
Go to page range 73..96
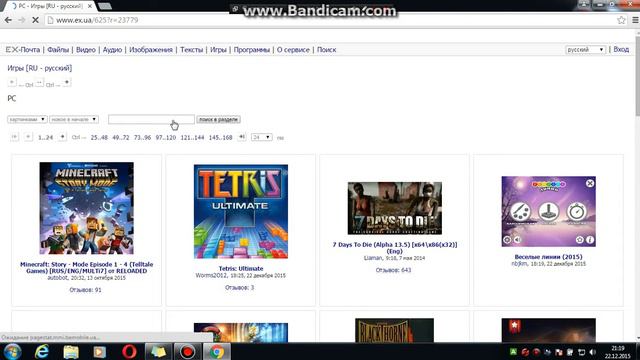point(142,138)
